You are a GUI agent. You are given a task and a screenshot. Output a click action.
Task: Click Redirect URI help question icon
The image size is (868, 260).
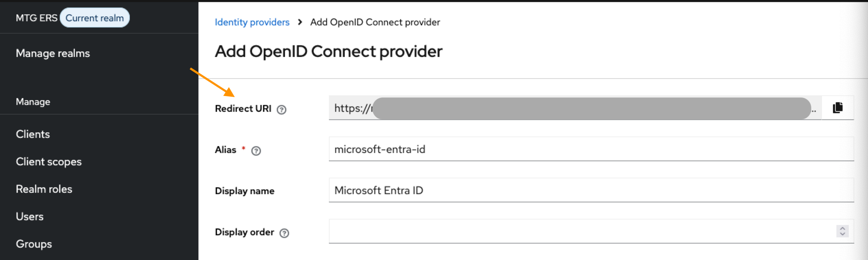point(282,109)
